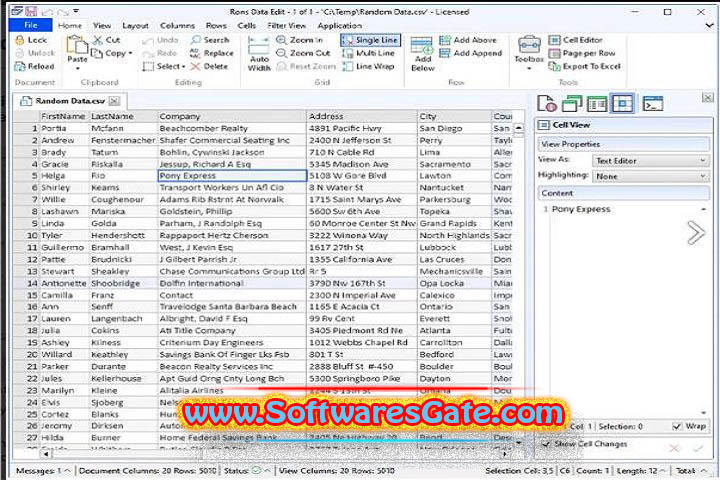
Task: Reload the document
Action: tap(34, 67)
